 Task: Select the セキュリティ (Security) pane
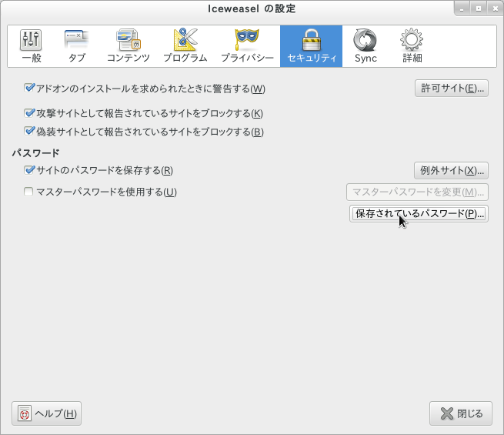click(x=311, y=46)
